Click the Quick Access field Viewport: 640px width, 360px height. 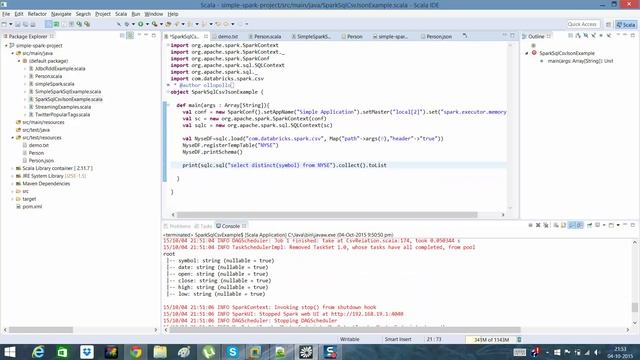(x=583, y=24)
